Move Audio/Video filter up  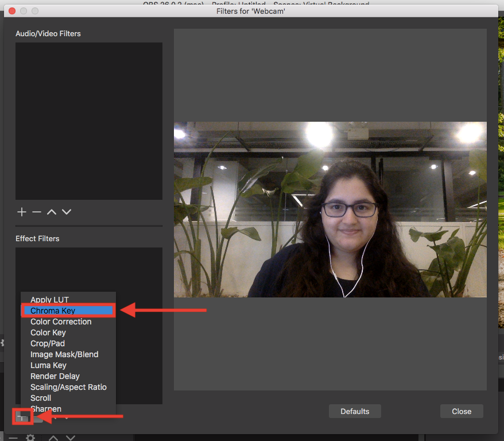click(52, 212)
